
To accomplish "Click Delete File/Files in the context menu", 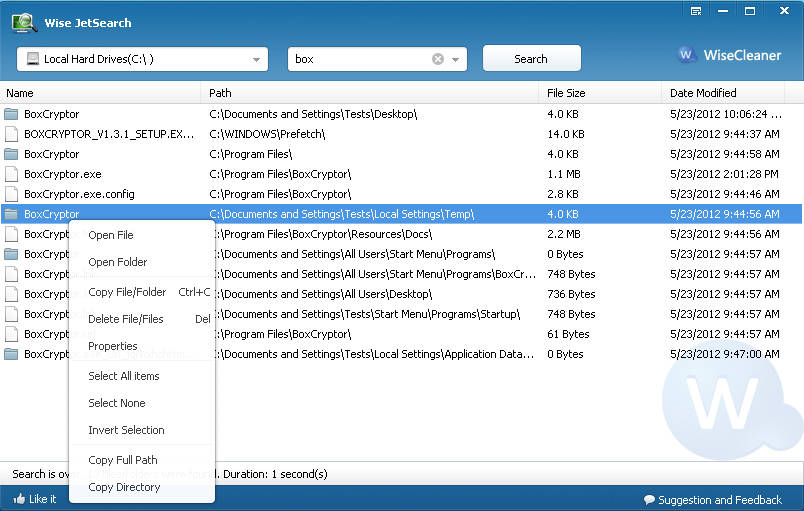I will (125, 319).
